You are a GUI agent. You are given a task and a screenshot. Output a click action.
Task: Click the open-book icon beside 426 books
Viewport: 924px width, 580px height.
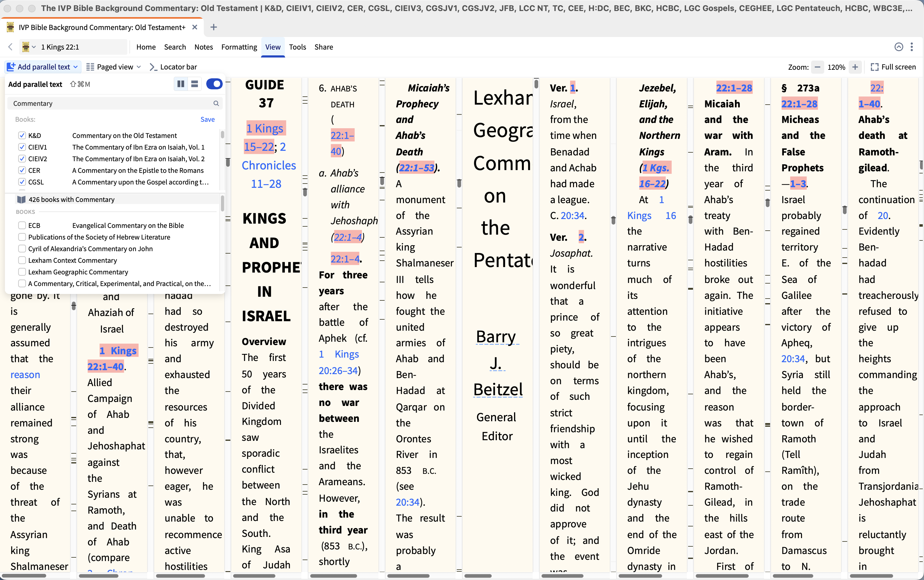click(21, 199)
